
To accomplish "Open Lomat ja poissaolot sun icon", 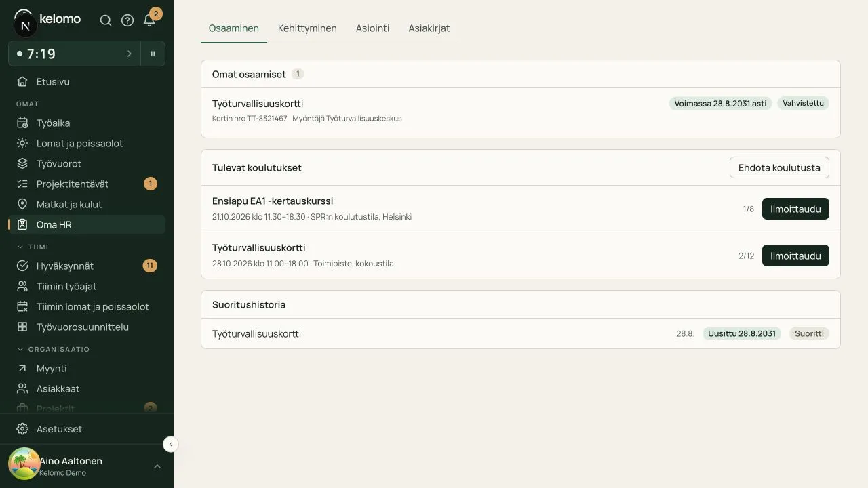I will tap(22, 144).
